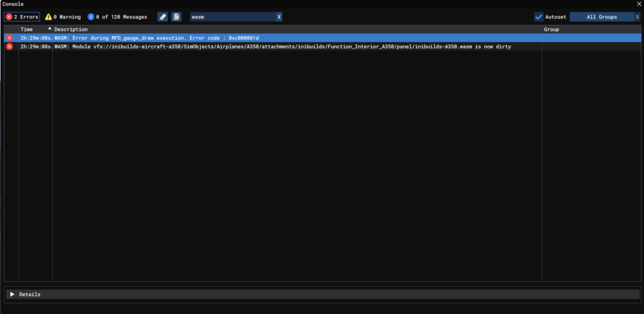Toggle the 2 Errors filter
The image size is (644, 314).
22,17
